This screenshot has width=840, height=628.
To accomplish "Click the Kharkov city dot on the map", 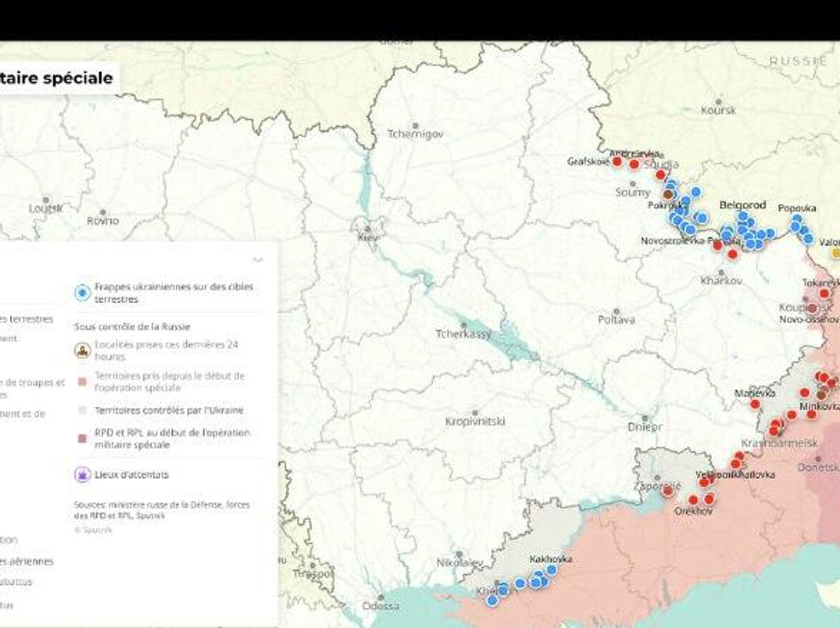I will click(721, 272).
